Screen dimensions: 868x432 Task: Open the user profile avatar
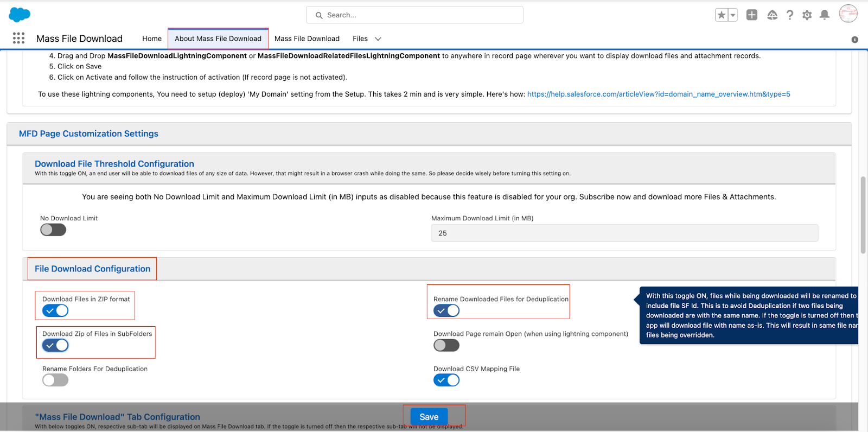click(848, 14)
